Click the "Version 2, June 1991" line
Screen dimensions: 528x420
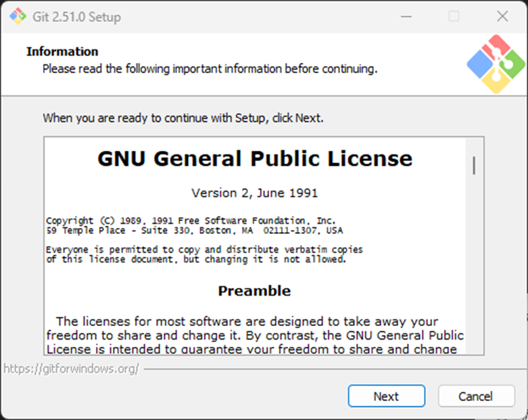(254, 193)
